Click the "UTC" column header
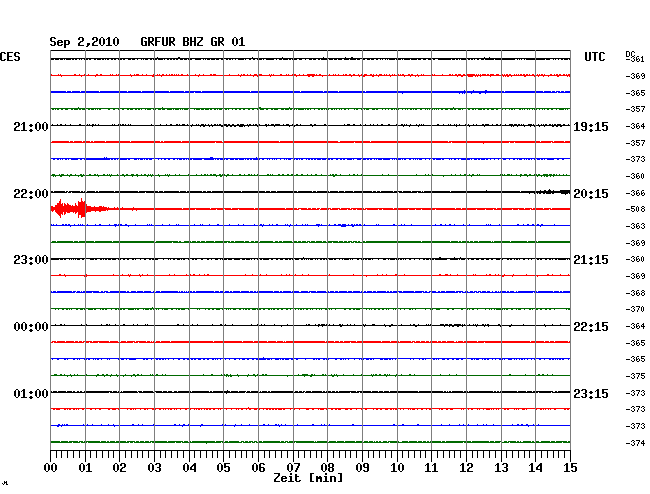 [x=594, y=57]
